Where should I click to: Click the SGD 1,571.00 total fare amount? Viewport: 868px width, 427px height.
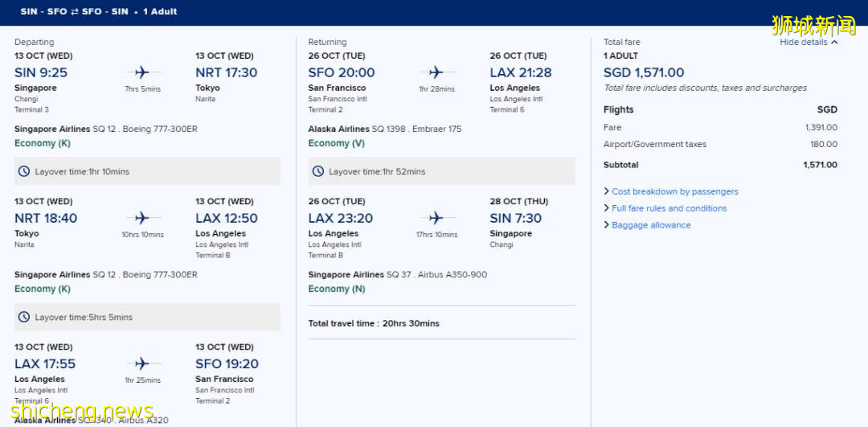[x=644, y=72]
